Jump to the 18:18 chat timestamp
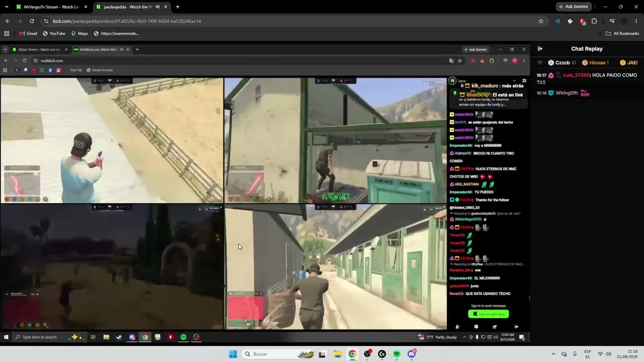This screenshot has width=644, height=362. coord(541,93)
